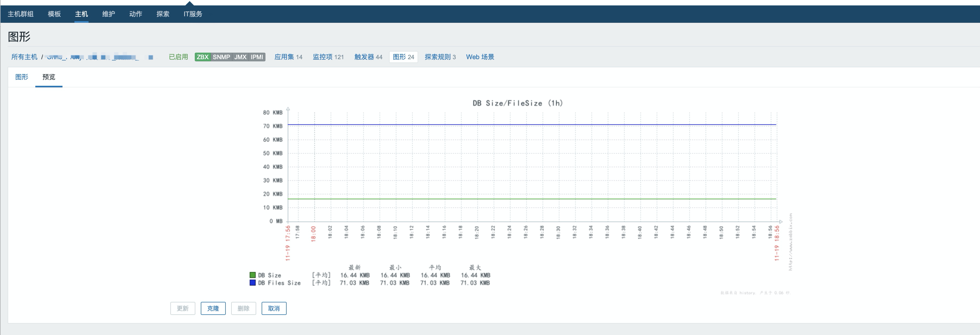Click the ZBX agent status icon
The width and height of the screenshot is (980, 335).
(203, 57)
